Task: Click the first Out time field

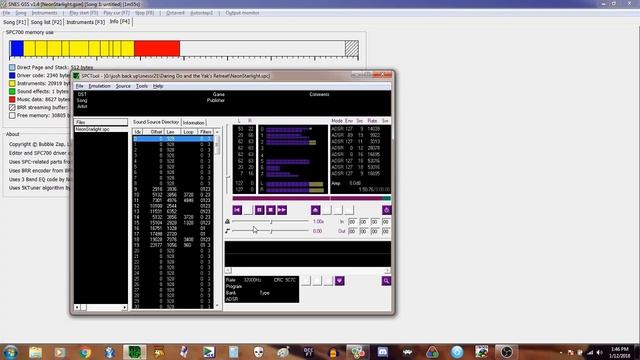Action: (x=353, y=231)
